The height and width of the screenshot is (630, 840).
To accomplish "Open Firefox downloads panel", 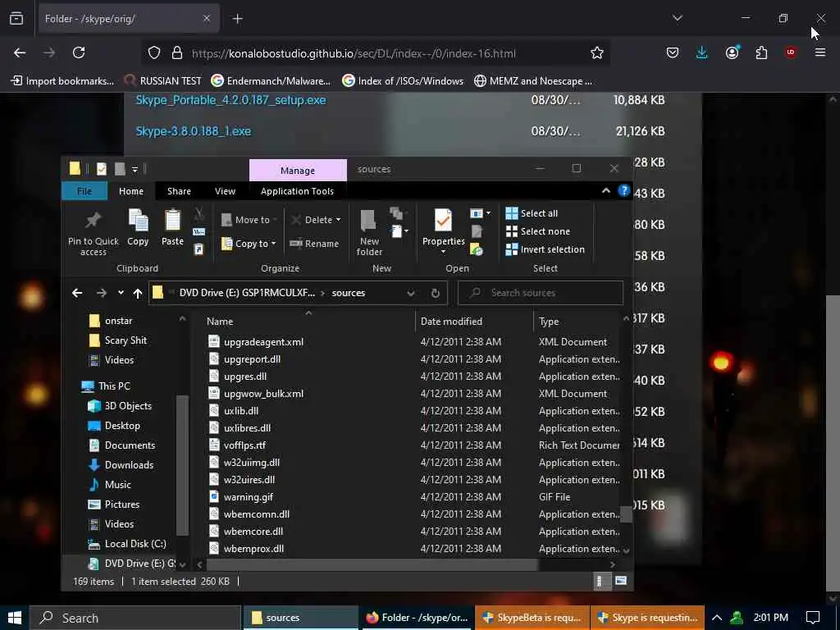I will 702,52.
